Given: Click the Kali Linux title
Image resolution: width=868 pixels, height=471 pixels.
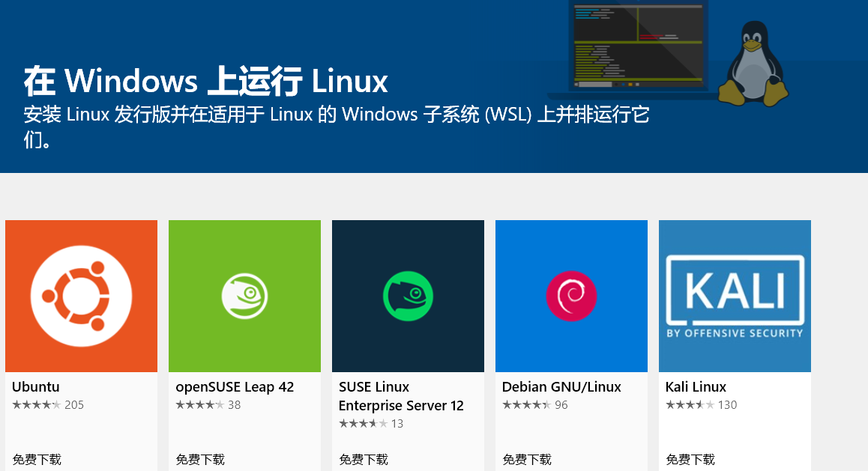Looking at the screenshot, I should pos(696,387).
